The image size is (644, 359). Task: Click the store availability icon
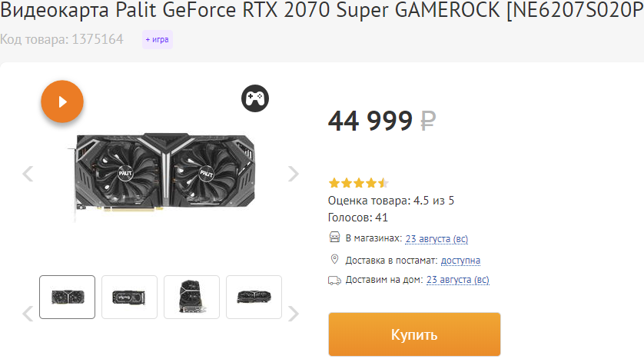click(334, 238)
